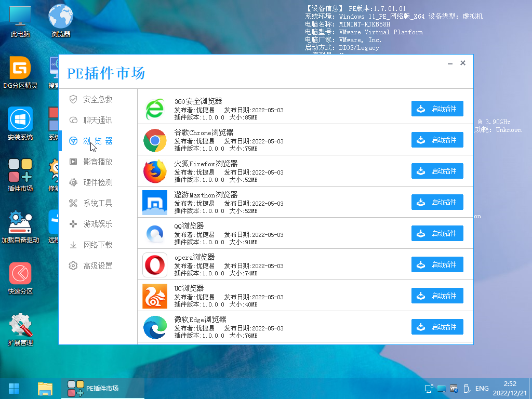Select 安全急救 category in sidebar
Viewport: 532px width, 399px height.
(98, 99)
